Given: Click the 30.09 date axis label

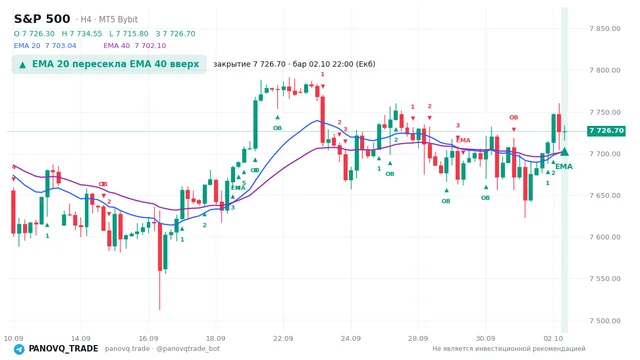Looking at the screenshot, I should pyautogui.click(x=485, y=338).
